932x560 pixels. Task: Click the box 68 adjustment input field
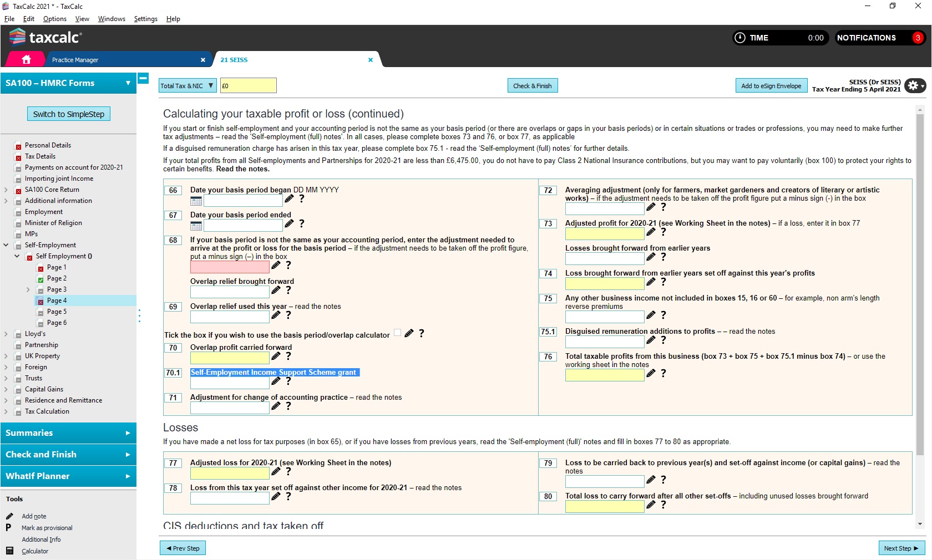(230, 267)
